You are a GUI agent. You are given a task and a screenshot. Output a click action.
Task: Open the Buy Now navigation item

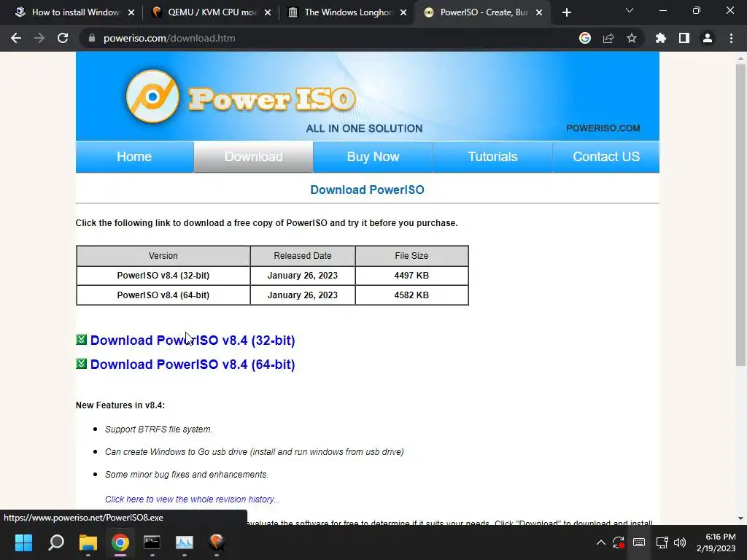pyautogui.click(x=373, y=157)
